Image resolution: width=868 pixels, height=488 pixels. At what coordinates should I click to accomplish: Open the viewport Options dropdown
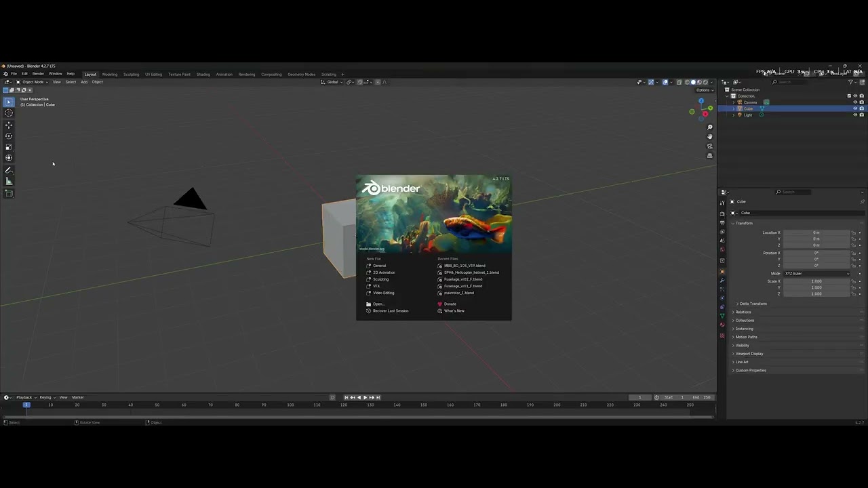click(x=704, y=89)
